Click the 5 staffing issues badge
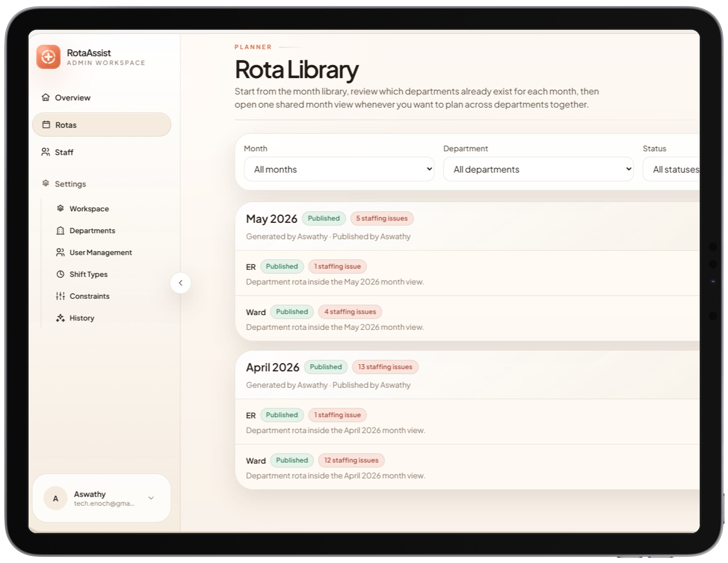Screen dimensions: 728x563 pyautogui.click(x=382, y=219)
